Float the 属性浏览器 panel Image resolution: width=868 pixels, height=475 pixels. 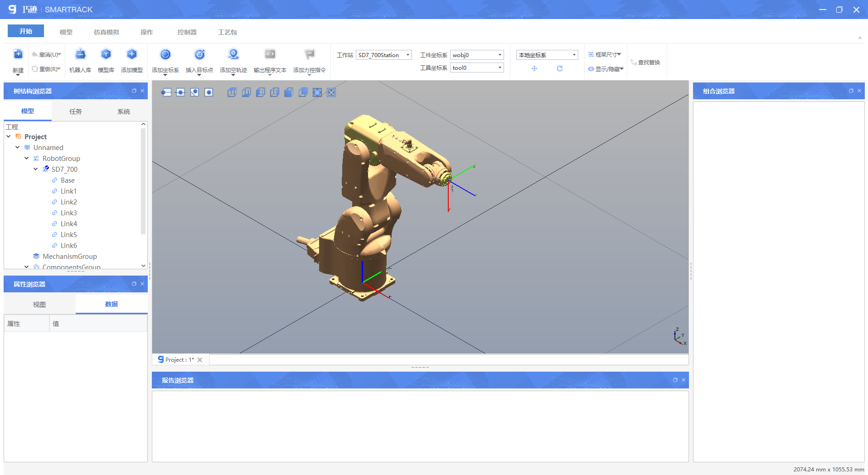tap(134, 284)
